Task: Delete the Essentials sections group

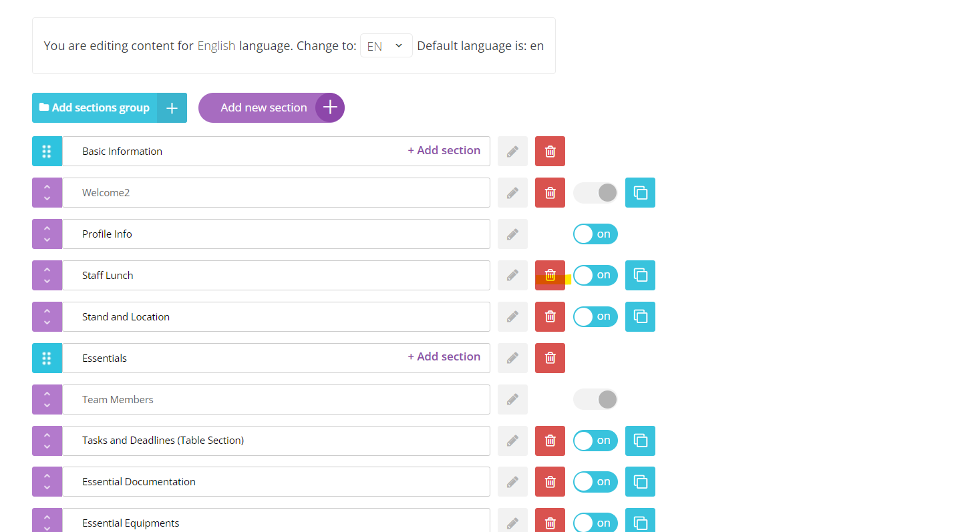Action: pos(550,358)
